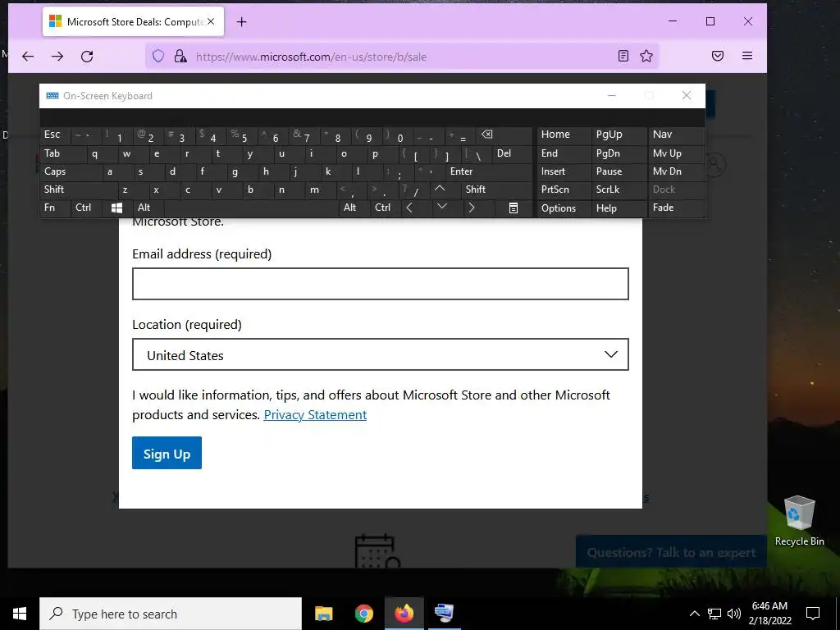Close the On-Screen Keyboard window

click(x=687, y=95)
